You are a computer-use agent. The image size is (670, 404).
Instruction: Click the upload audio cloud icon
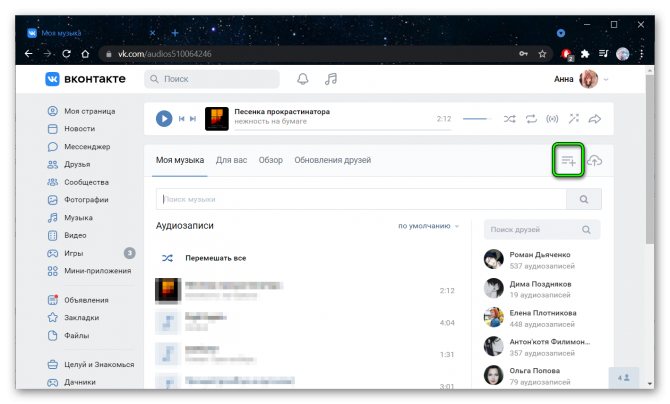coord(594,161)
